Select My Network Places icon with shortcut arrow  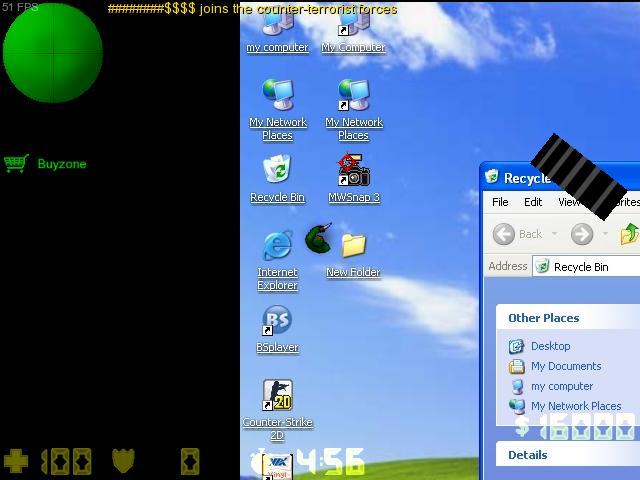(x=353, y=94)
